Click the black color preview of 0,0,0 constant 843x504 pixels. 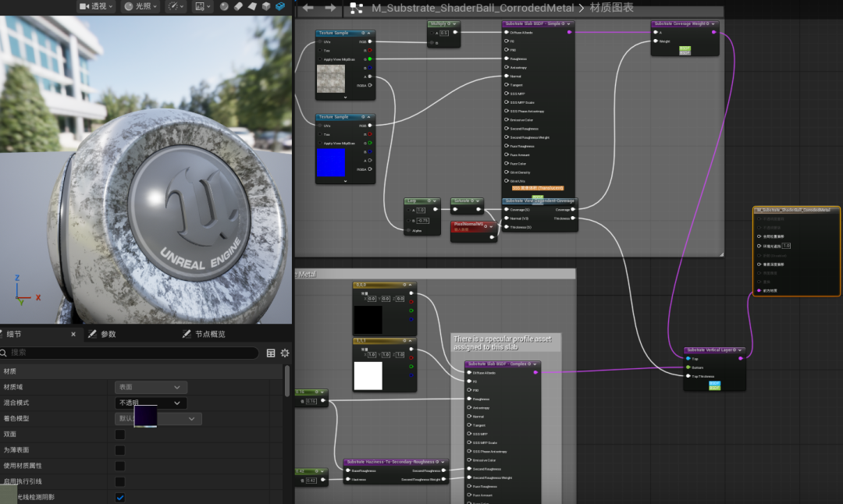click(x=368, y=319)
